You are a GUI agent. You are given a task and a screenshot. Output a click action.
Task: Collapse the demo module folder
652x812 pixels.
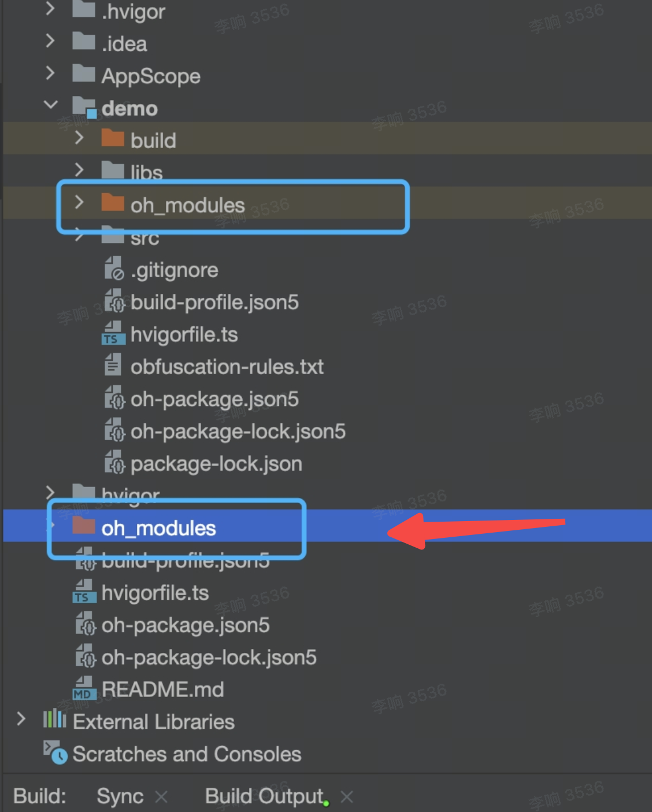(x=51, y=105)
